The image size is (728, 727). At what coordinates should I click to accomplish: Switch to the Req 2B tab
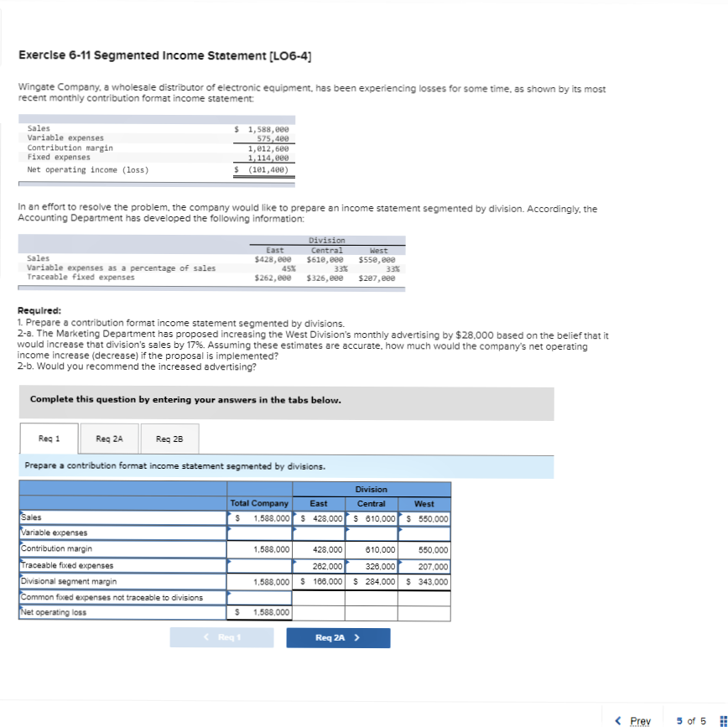(x=169, y=438)
